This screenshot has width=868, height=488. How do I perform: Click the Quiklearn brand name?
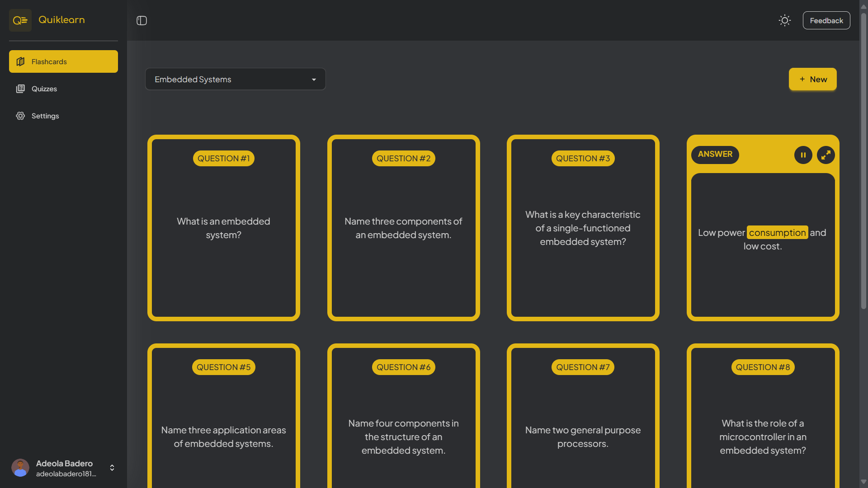[61, 20]
